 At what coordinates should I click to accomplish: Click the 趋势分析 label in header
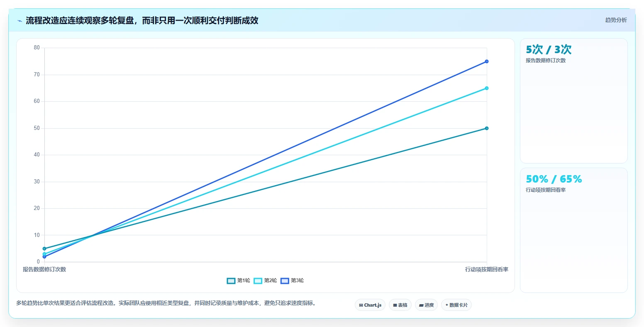point(616,20)
